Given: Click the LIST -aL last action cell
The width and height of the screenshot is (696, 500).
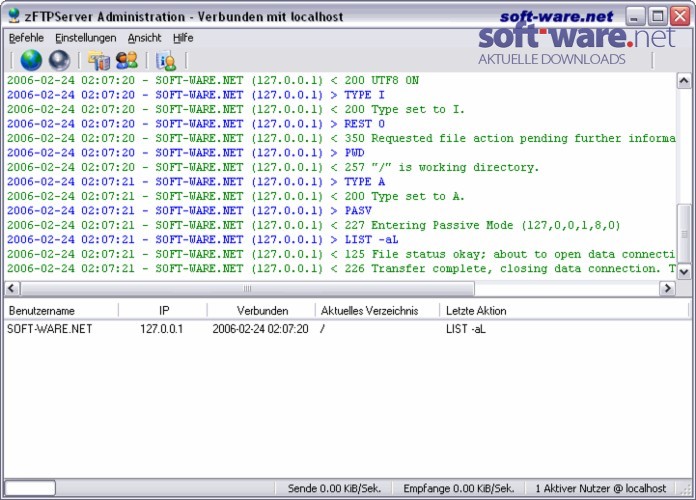Looking at the screenshot, I should [x=466, y=329].
